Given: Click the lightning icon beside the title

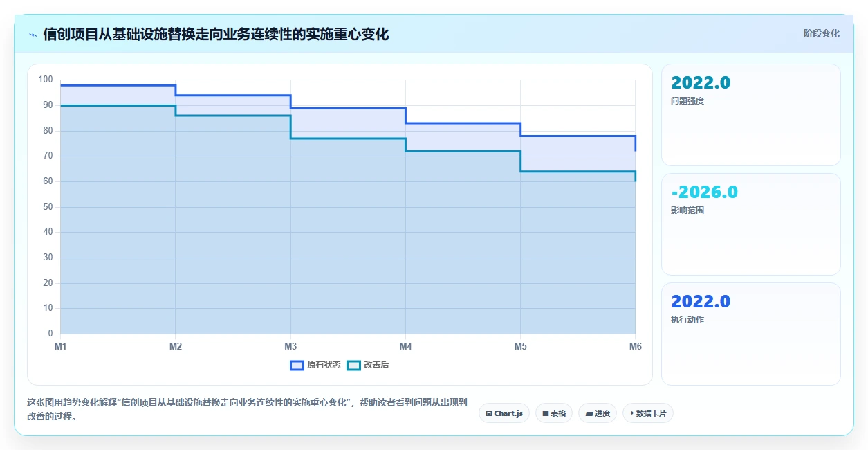Looking at the screenshot, I should (33, 34).
